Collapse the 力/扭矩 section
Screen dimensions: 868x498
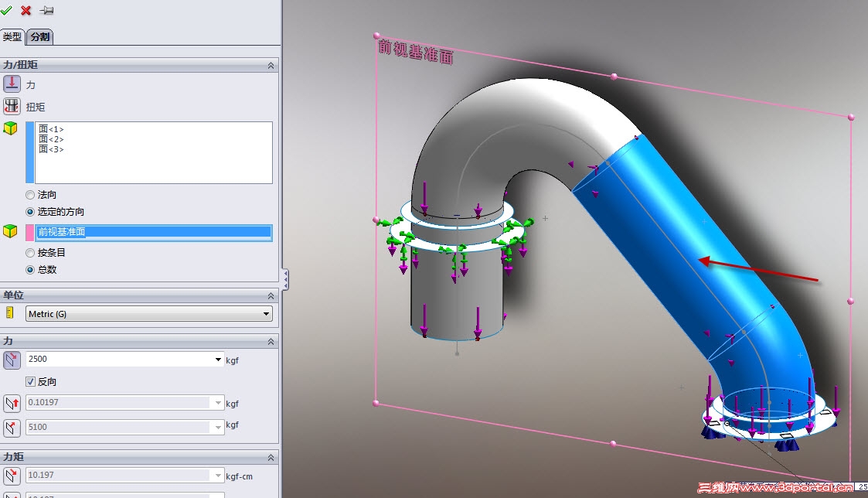271,66
